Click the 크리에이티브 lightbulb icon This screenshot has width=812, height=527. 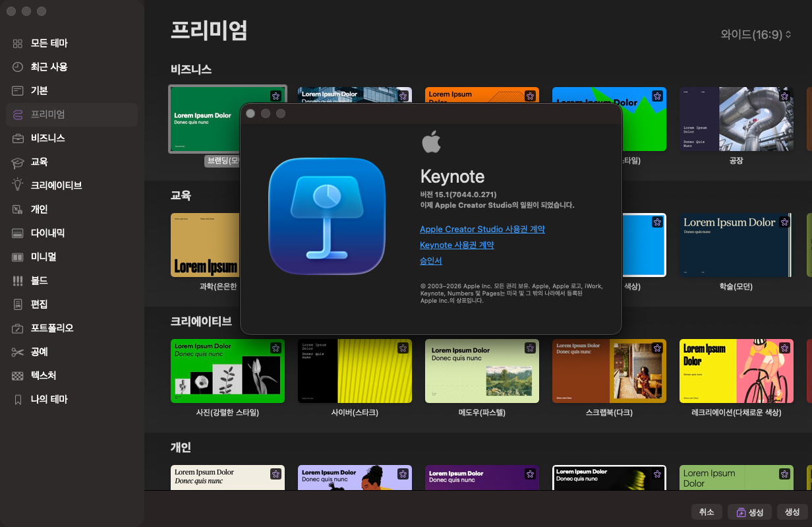pos(18,185)
